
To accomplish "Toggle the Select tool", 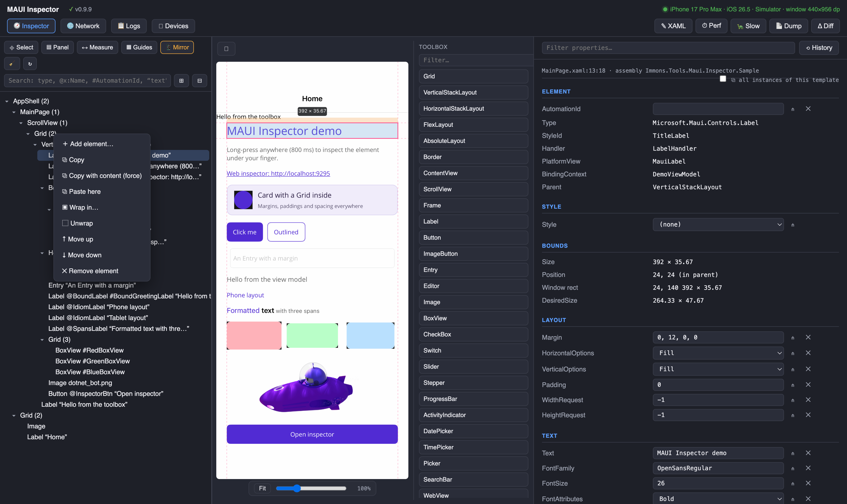I will point(21,47).
